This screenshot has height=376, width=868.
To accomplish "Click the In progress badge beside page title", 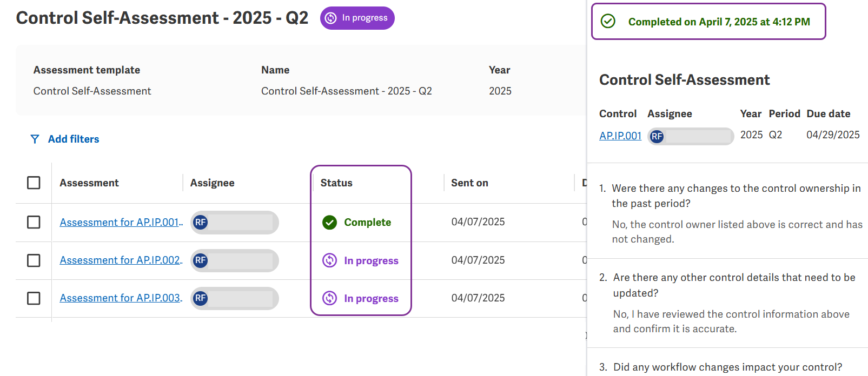I will 357,18.
